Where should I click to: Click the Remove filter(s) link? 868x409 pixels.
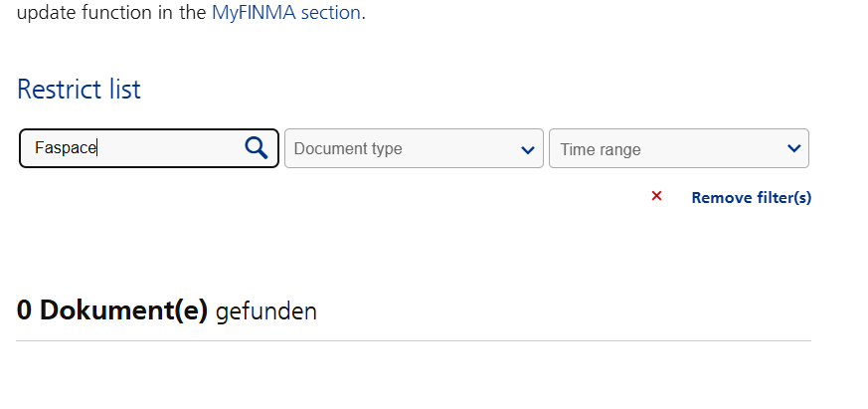click(752, 197)
